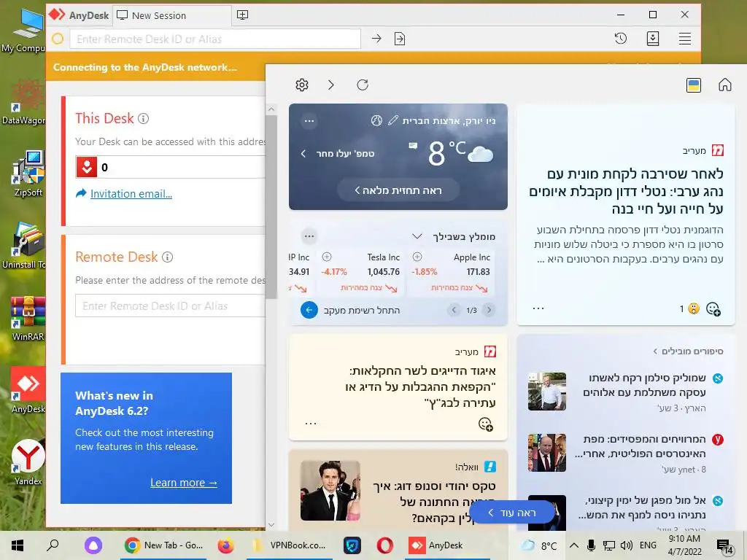This screenshot has width=747, height=560.
Task: Open more options on Natali Dadon article card
Action: pyautogui.click(x=538, y=308)
